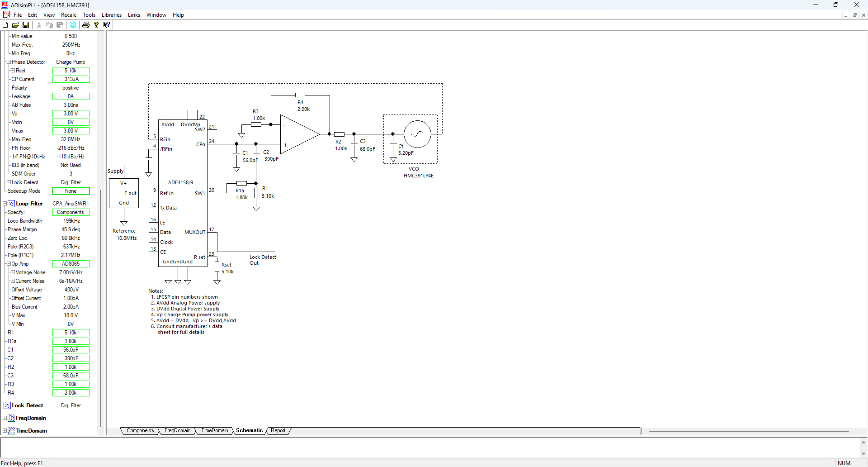
Task: Edit the Vmin 0V field
Action: [71, 122]
